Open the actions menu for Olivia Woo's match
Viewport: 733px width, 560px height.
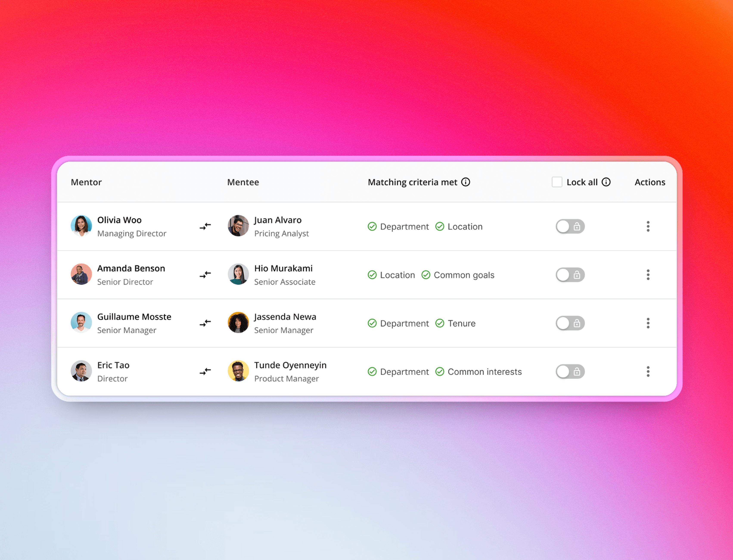[x=648, y=226]
